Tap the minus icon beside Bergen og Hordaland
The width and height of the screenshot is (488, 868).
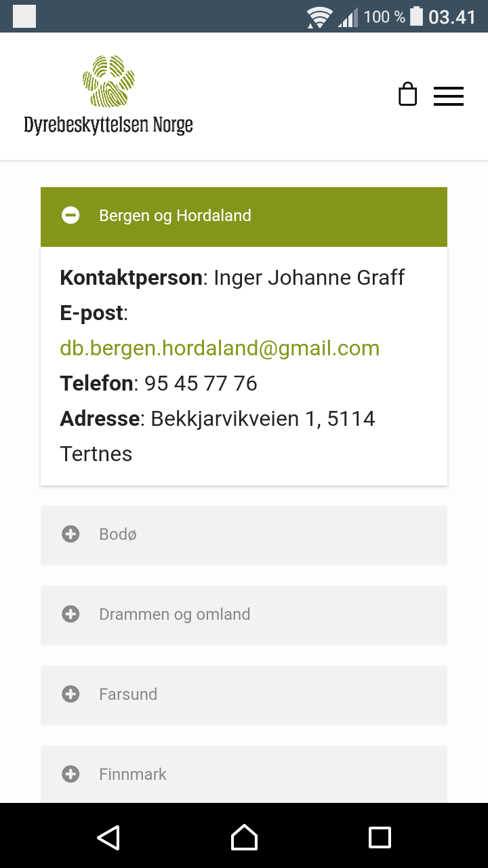(x=70, y=216)
